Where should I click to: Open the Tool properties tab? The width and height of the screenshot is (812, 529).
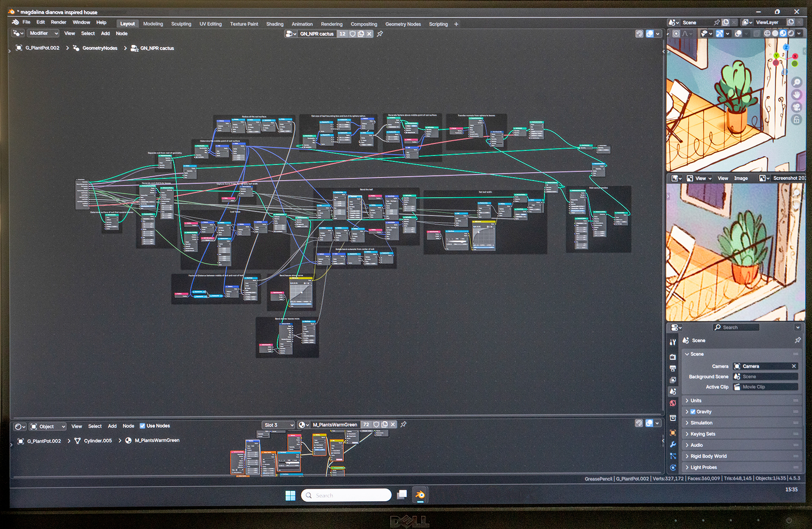pos(673,342)
